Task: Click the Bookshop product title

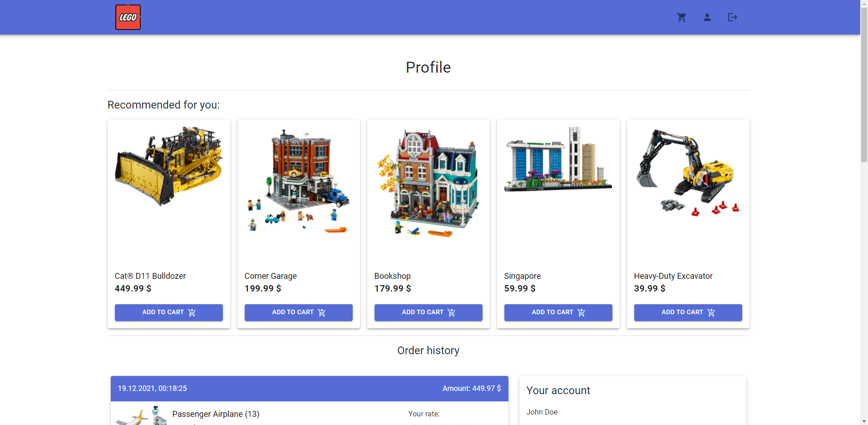Action: click(x=393, y=276)
